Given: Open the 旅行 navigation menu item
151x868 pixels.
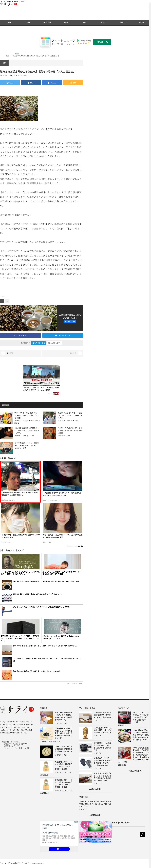Looking at the screenshot, I should 28,23.
